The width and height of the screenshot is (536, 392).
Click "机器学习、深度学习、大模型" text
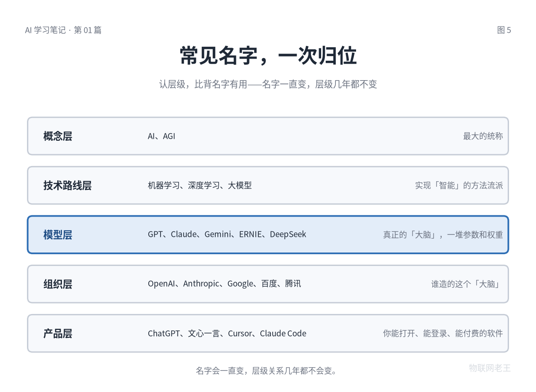pos(200,185)
